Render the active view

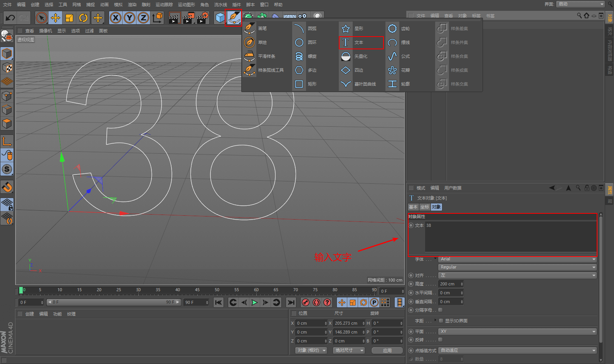(174, 18)
